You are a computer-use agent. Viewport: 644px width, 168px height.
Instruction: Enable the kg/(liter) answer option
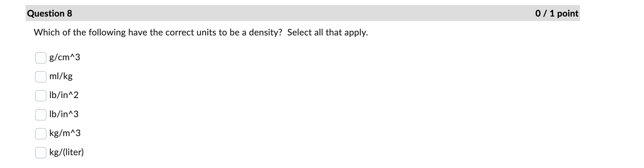[x=41, y=152]
